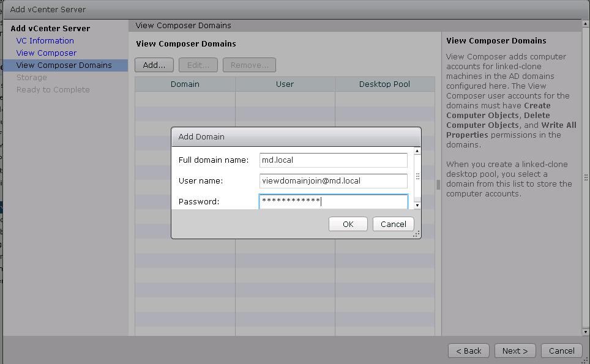
Task: Open the VC Information step
Action: pos(45,41)
